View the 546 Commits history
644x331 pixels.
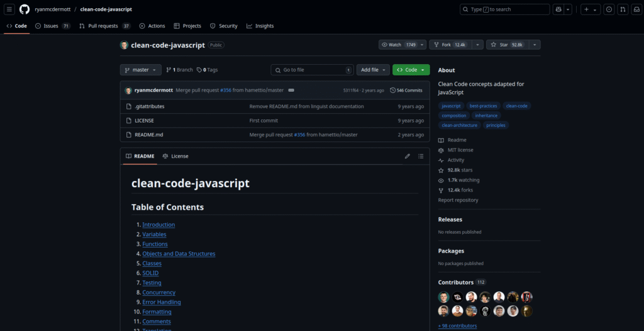[406, 90]
